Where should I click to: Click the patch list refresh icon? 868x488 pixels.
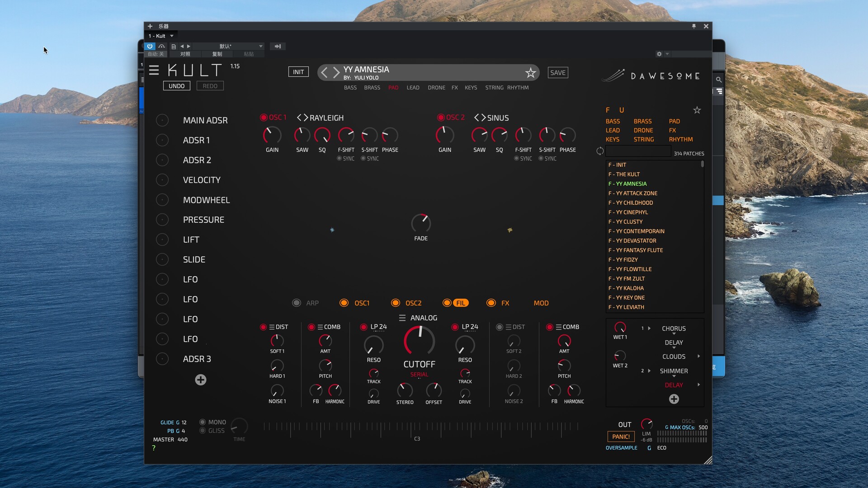pos(600,151)
